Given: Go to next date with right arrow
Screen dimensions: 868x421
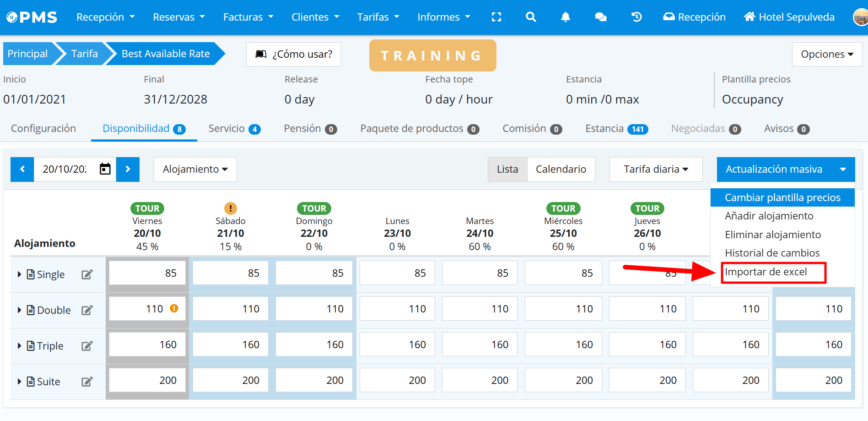Looking at the screenshot, I should (128, 169).
